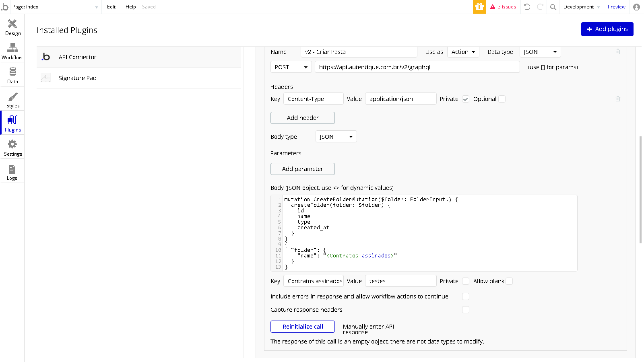The image size is (644, 362).
Task: Open the Use as Action dropdown
Action: (463, 52)
